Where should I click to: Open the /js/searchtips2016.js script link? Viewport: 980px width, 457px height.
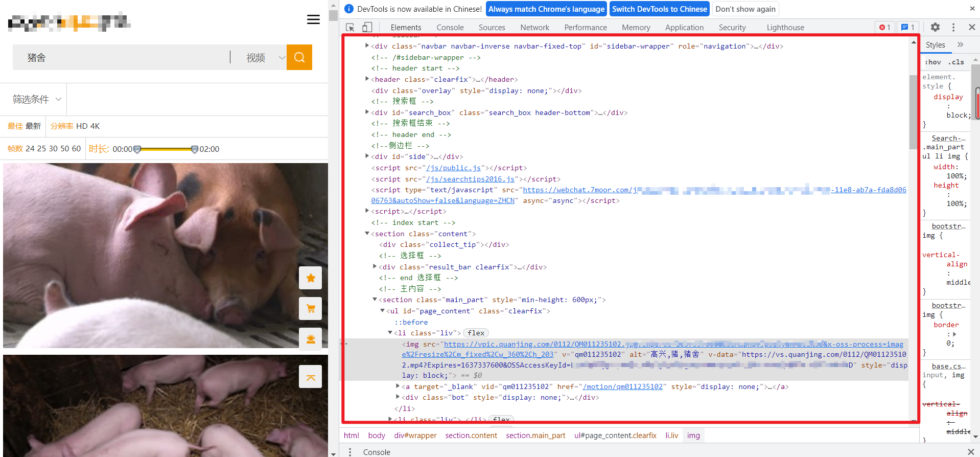470,179
